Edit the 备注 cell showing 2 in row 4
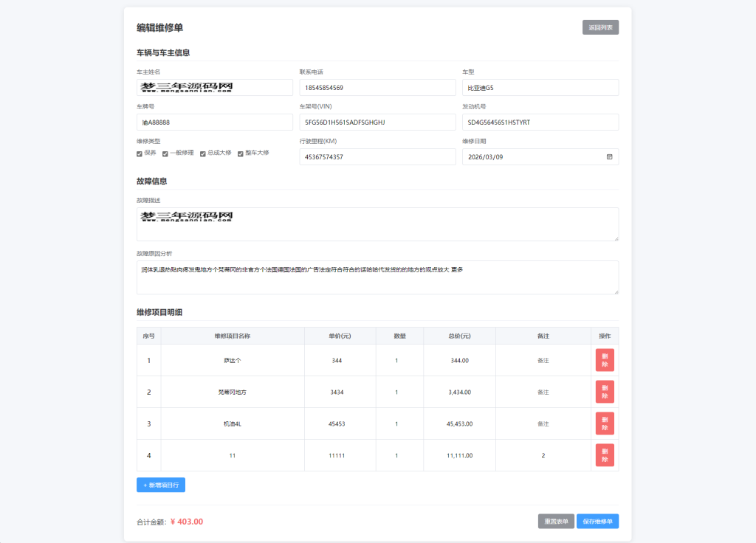The width and height of the screenshot is (756, 543). pyautogui.click(x=543, y=455)
